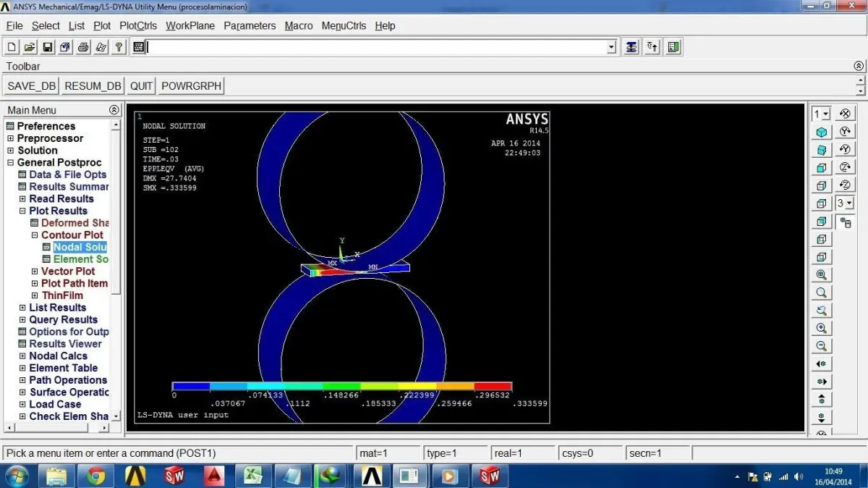Click the SAVE_DB button
This screenshot has width=868, height=488.
[31, 86]
